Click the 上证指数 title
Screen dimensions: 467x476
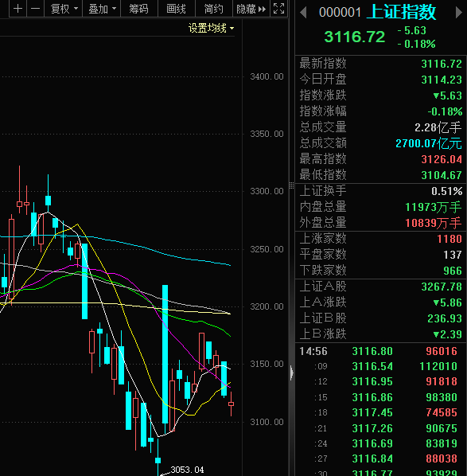(x=402, y=12)
